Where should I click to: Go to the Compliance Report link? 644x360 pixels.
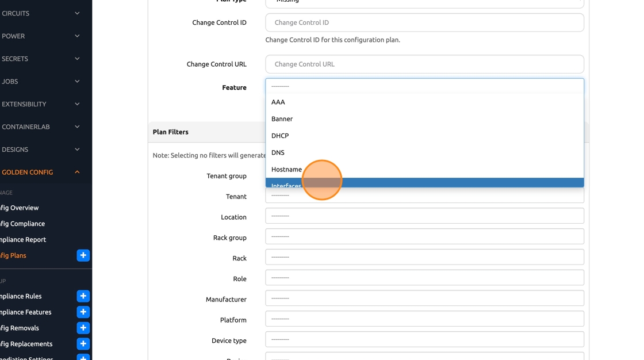23,240
